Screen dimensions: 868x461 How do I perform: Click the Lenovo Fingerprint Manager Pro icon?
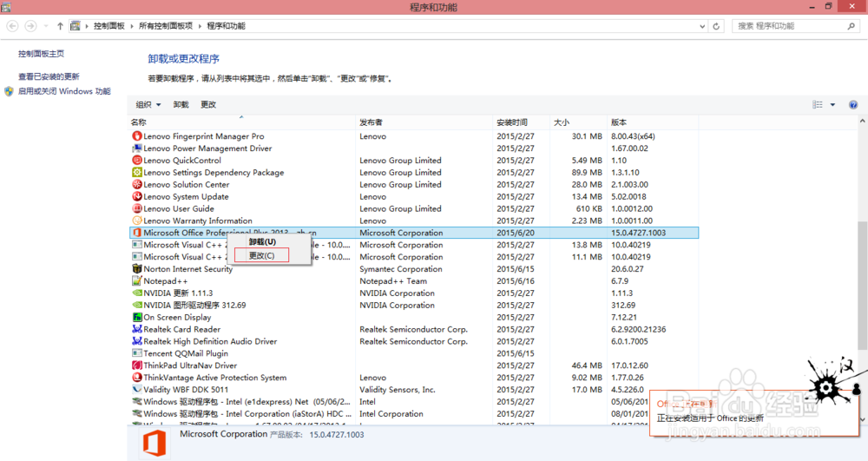pos(137,136)
